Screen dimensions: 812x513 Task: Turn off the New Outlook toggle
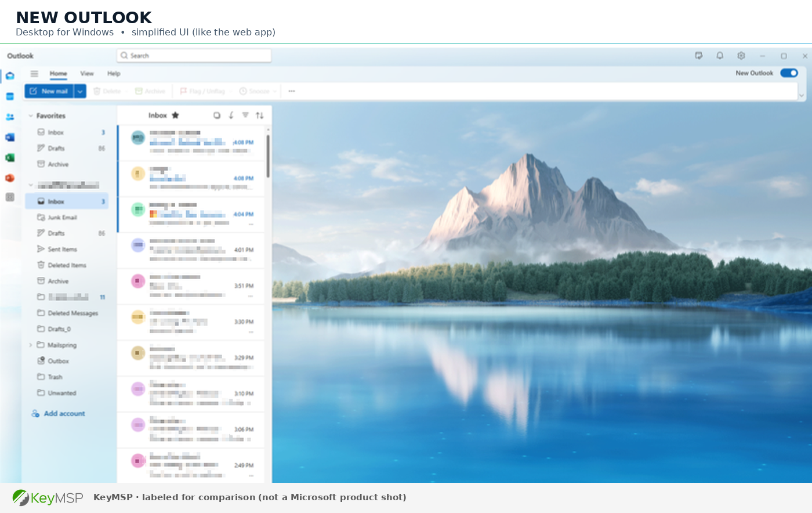789,73
